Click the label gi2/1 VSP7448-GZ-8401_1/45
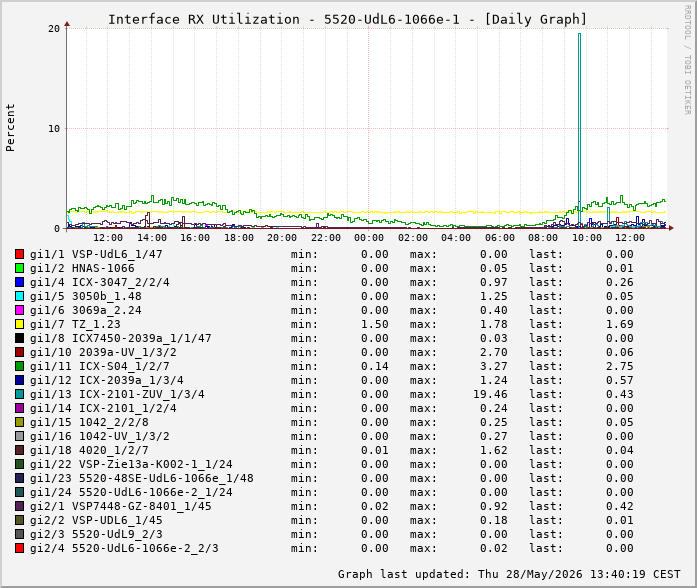The image size is (697, 588). click(x=121, y=506)
